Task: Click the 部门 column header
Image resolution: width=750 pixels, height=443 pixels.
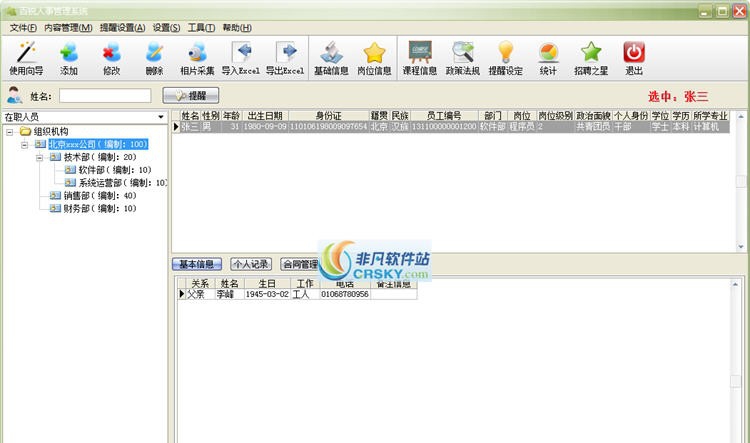Action: click(x=493, y=116)
